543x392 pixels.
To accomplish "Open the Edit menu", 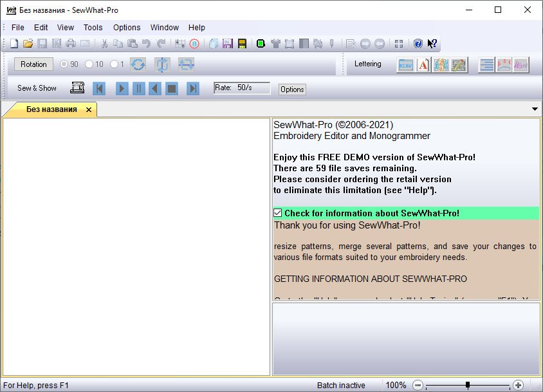I will (x=41, y=28).
